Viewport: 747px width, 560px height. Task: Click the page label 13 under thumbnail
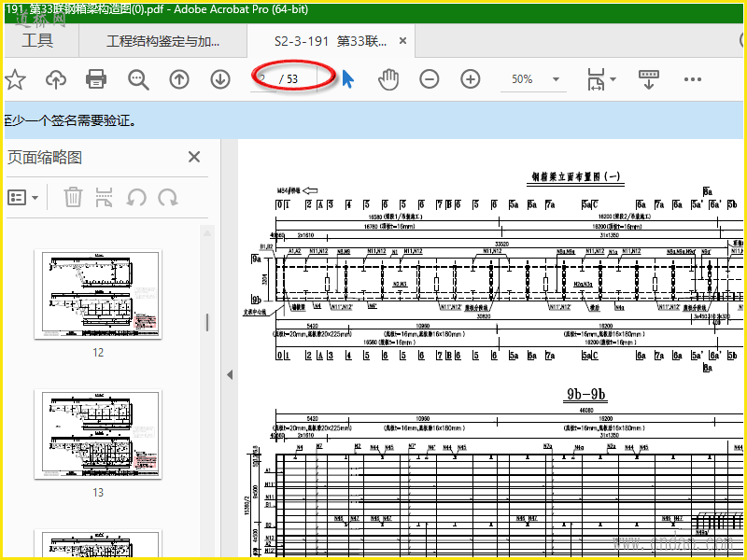click(98, 493)
